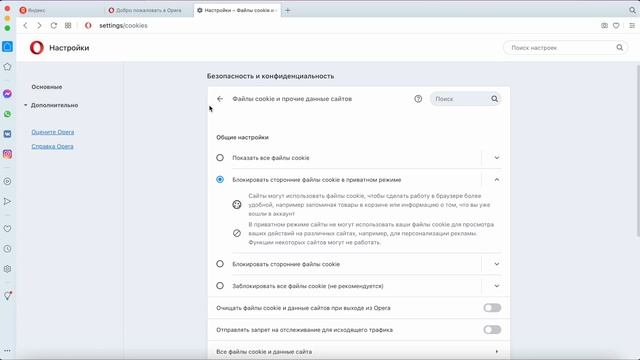Viewport: 640px width, 360px height.
Task: Collapse the private mode blocking details
Action: [497, 180]
